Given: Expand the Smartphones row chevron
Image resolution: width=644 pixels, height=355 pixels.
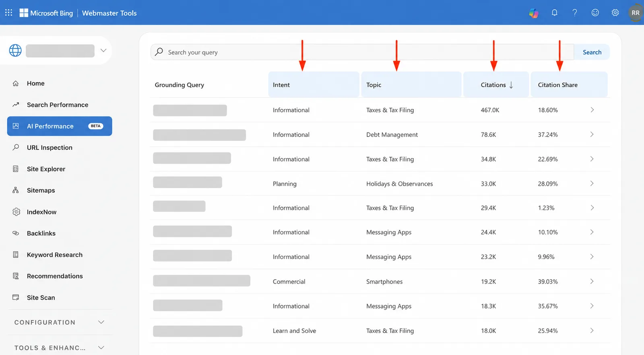Looking at the screenshot, I should click(592, 282).
